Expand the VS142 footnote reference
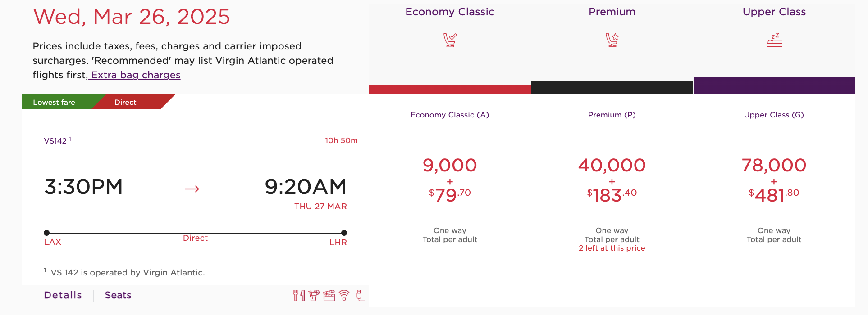The image size is (868, 315). 70,137
